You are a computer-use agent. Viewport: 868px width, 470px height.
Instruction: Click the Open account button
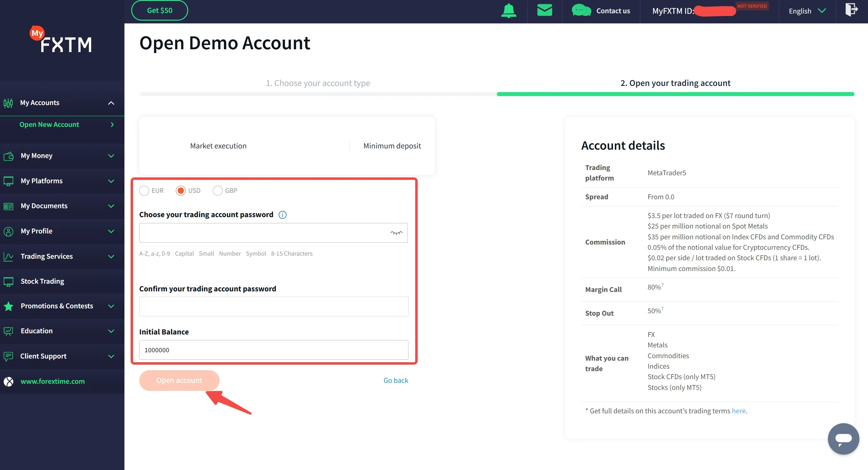click(x=179, y=380)
